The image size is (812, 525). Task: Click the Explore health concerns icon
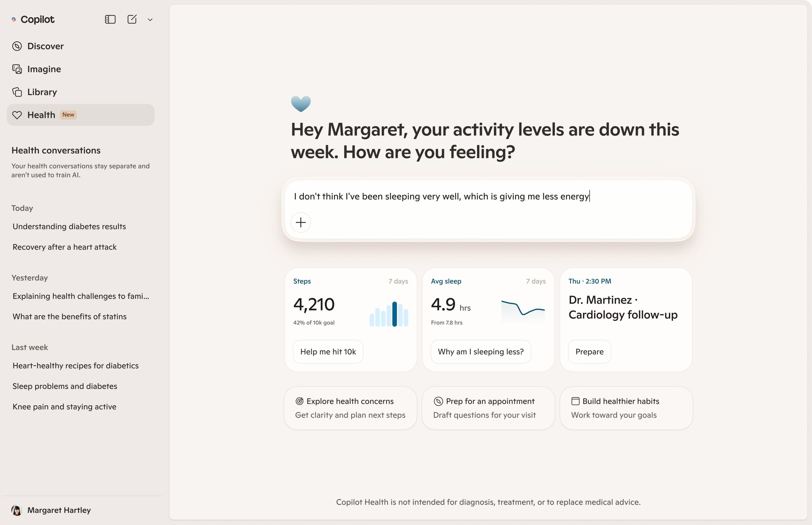tap(299, 401)
